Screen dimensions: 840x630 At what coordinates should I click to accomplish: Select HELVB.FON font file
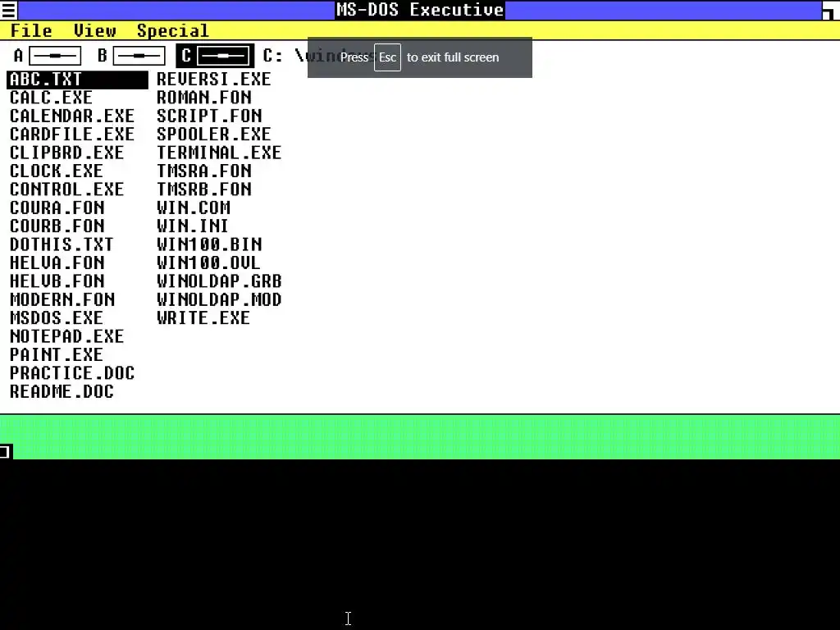pyautogui.click(x=57, y=281)
